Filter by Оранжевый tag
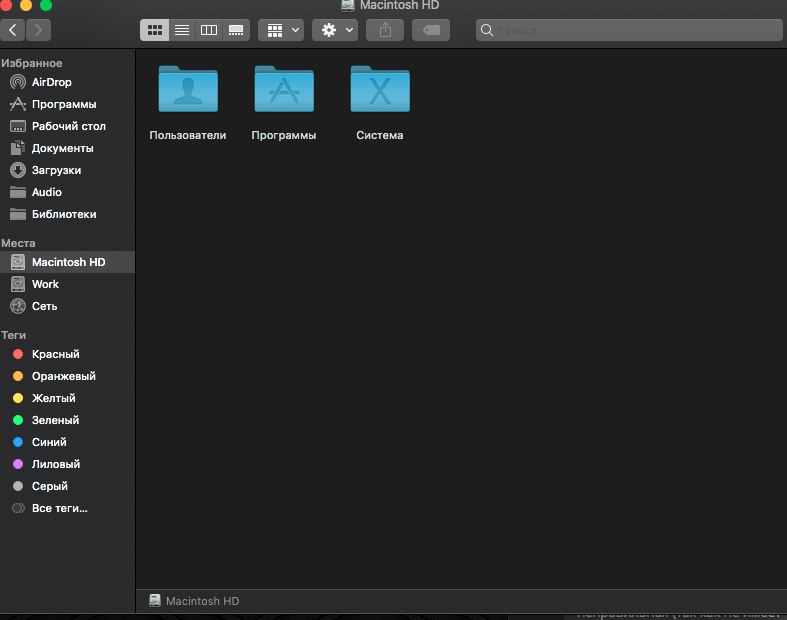Viewport: 787px width, 620px height. click(67, 376)
